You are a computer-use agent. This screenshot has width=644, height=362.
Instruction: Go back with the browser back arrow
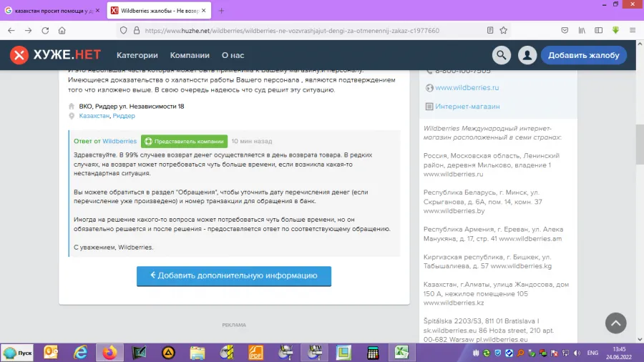pyautogui.click(x=11, y=30)
